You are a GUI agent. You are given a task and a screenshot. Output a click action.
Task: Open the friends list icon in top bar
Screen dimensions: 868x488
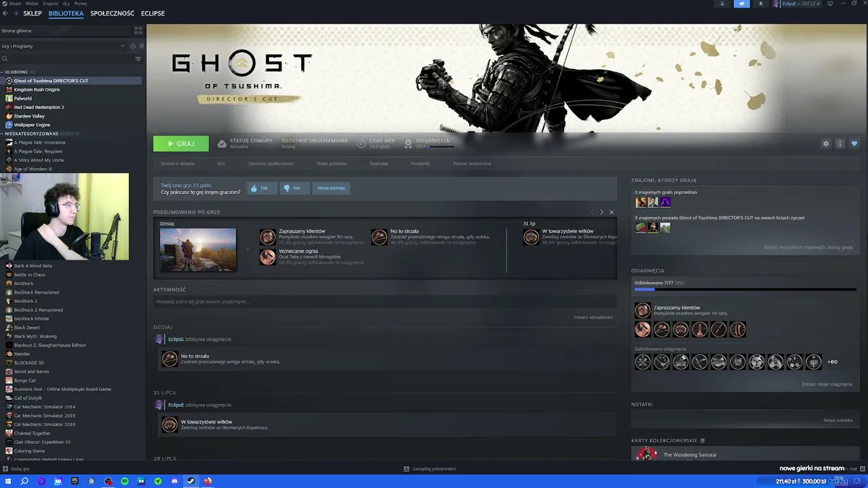click(x=722, y=3)
